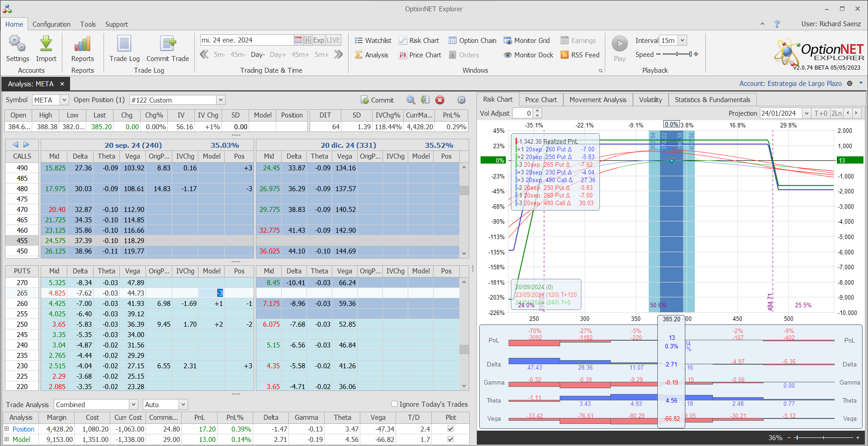Image resolution: width=868 pixels, height=446 pixels.
Task: Close the Analysis: META tab
Action: coord(62,84)
